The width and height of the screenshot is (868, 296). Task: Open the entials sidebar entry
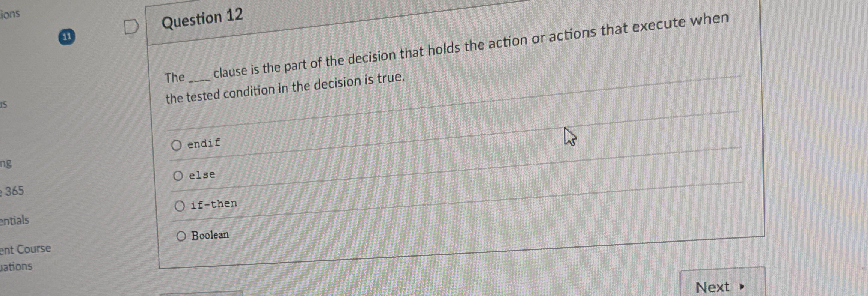tap(15, 220)
